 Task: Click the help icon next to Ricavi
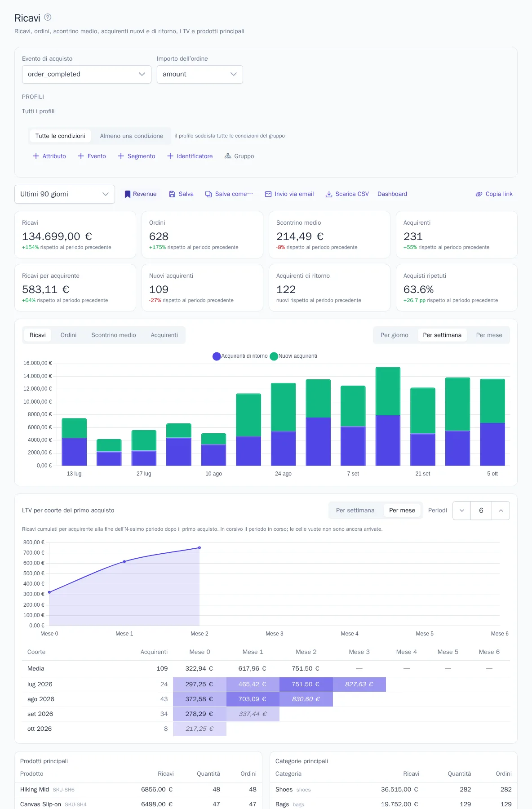point(48,18)
